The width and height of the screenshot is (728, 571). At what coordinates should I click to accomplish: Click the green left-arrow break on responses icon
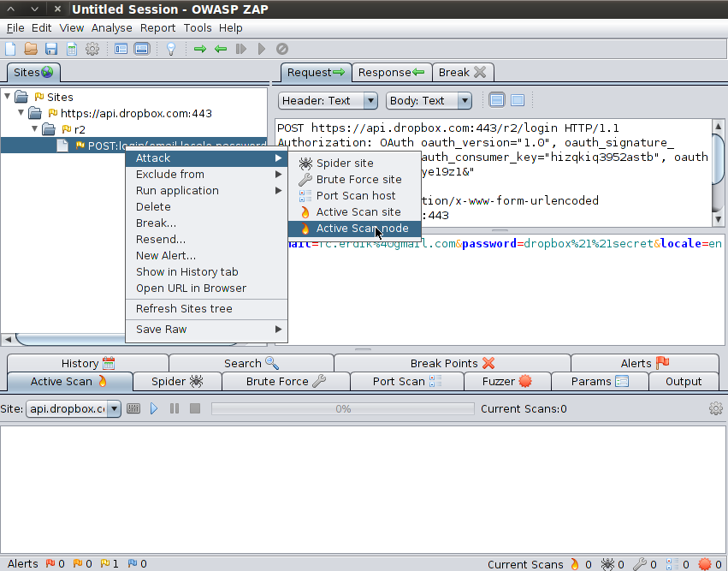(x=221, y=49)
